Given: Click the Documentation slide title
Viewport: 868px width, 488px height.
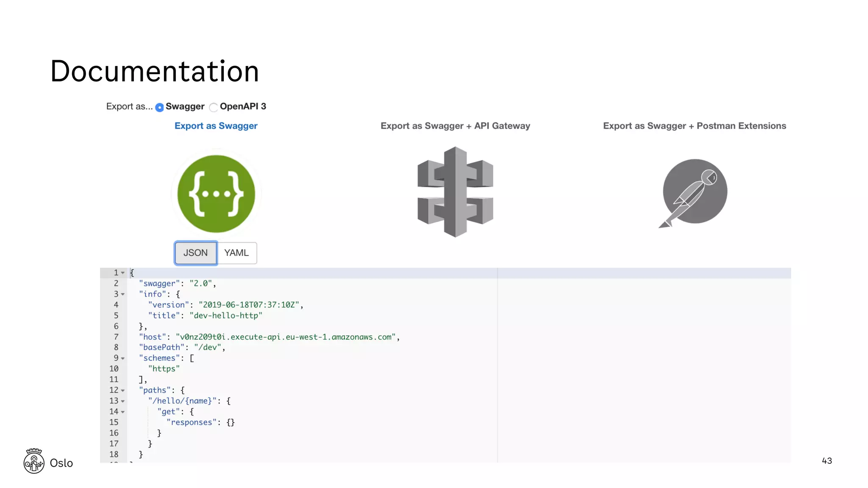Looking at the screenshot, I should tap(155, 71).
